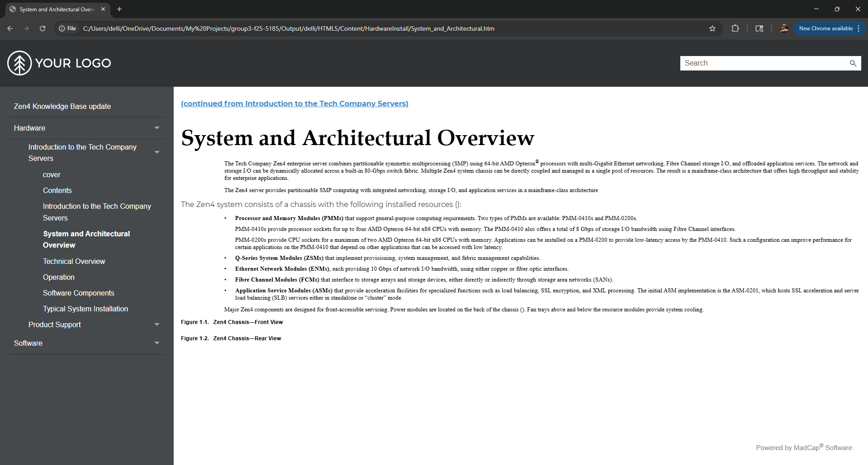Click the System and Architectural Overview heading

358,138
